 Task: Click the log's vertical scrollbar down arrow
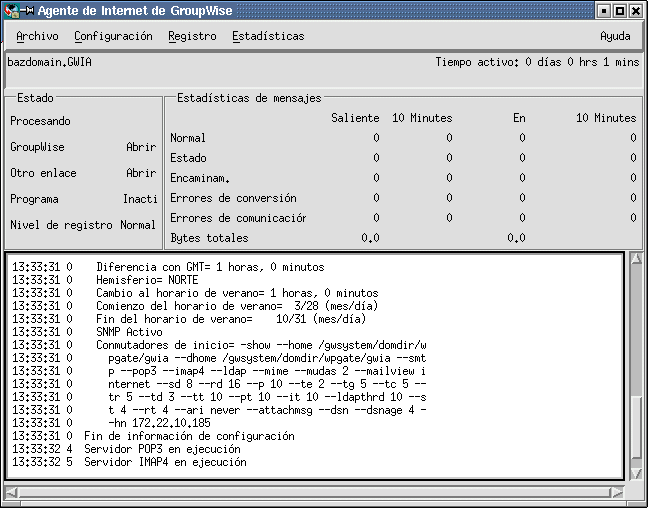635,475
